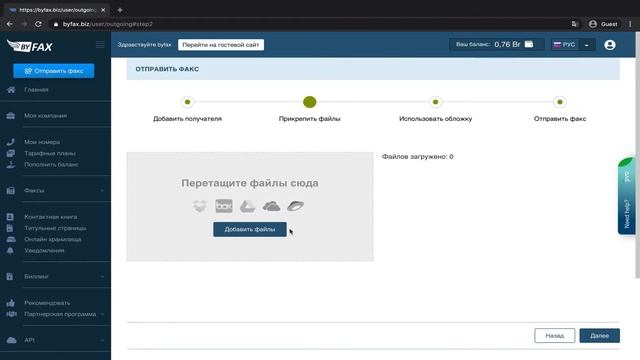Open Тарифные планы menu item
The width and height of the screenshot is (640, 360).
pos(50,153)
